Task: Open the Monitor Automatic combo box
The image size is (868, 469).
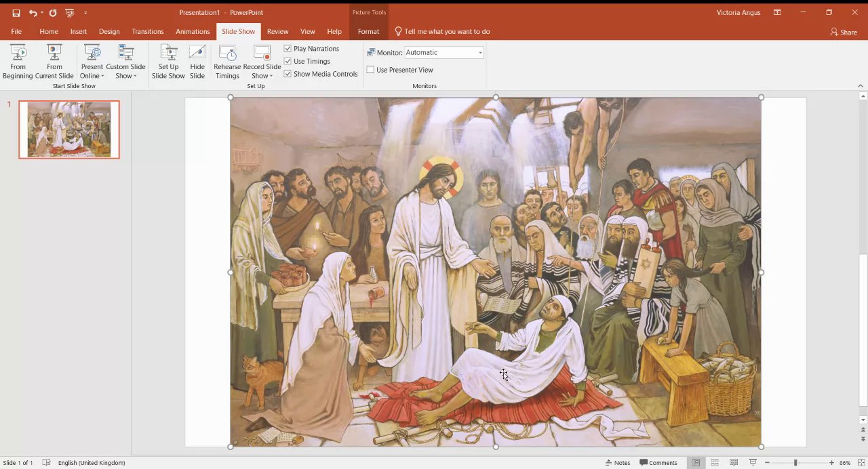Action: [444, 52]
